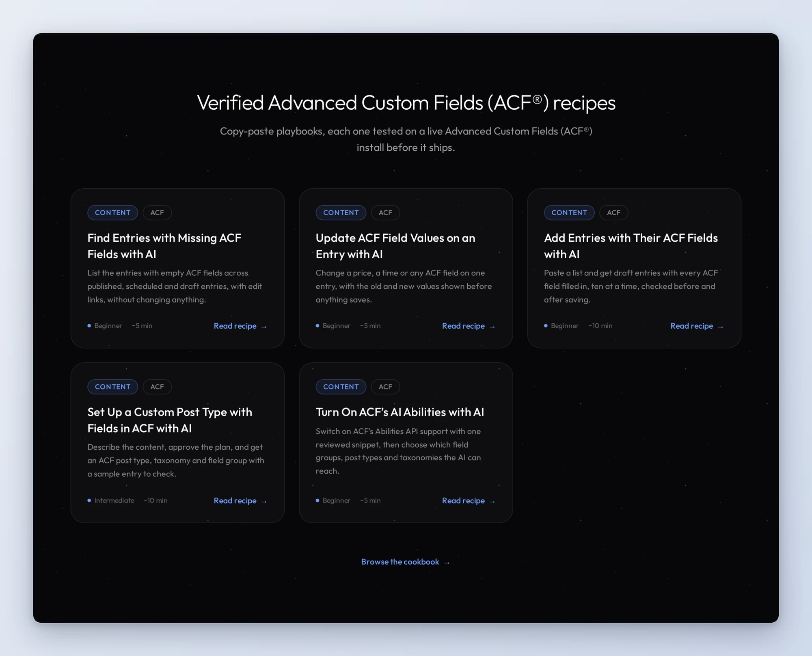The width and height of the screenshot is (812, 656).
Task: Click '~5 min' on Turn On ACF's AI Abilities card
Action: (x=370, y=500)
